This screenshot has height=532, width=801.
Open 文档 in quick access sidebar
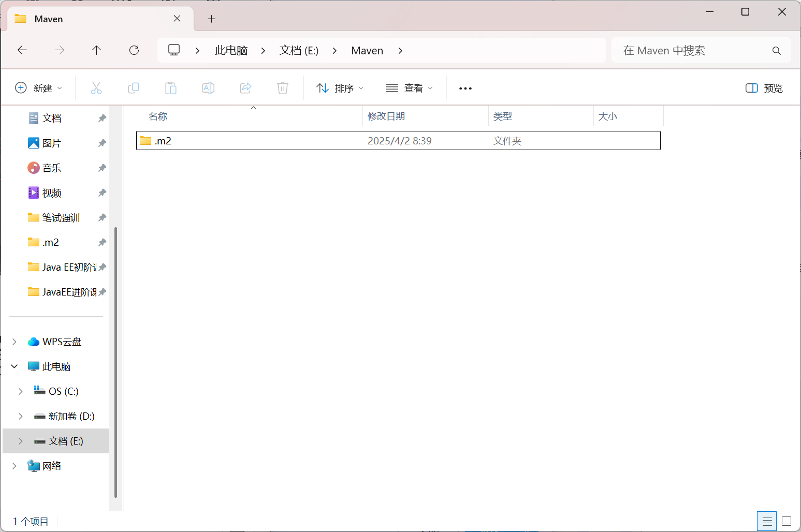[52, 118]
